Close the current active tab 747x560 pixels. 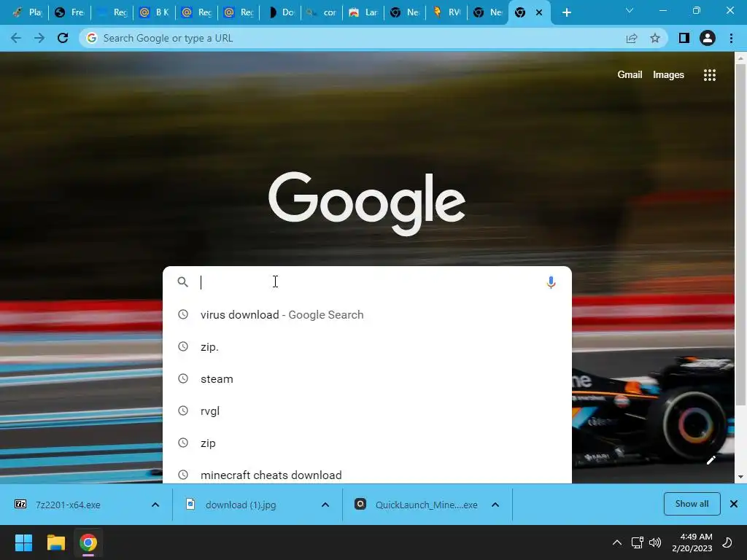point(539,12)
